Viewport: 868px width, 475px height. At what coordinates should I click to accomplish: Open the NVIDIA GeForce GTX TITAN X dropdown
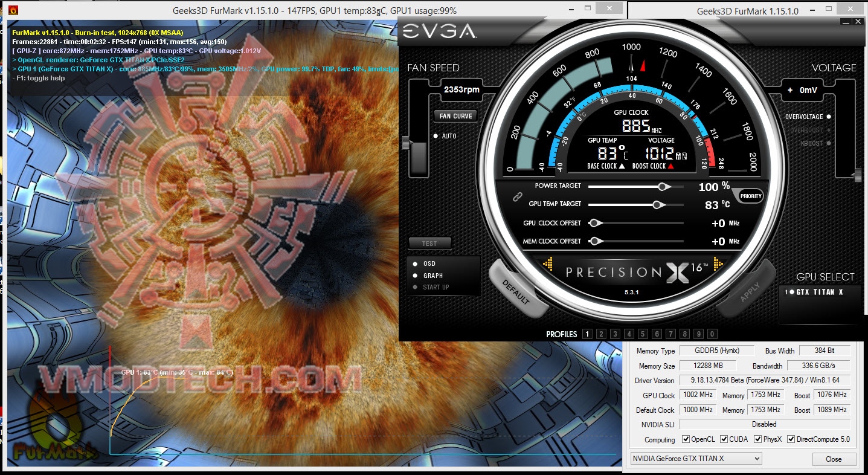(696, 459)
